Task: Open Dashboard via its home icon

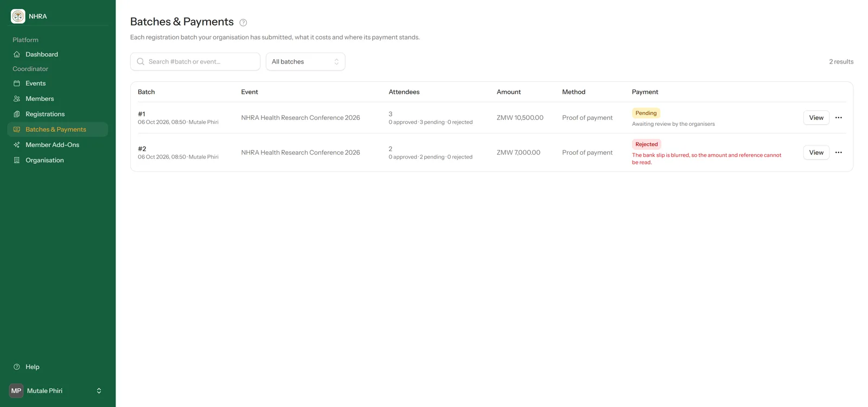Action: click(x=17, y=54)
